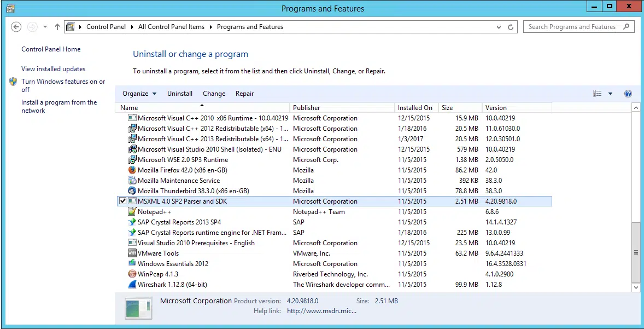
Task: Click Repair in the toolbar
Action: pos(245,94)
